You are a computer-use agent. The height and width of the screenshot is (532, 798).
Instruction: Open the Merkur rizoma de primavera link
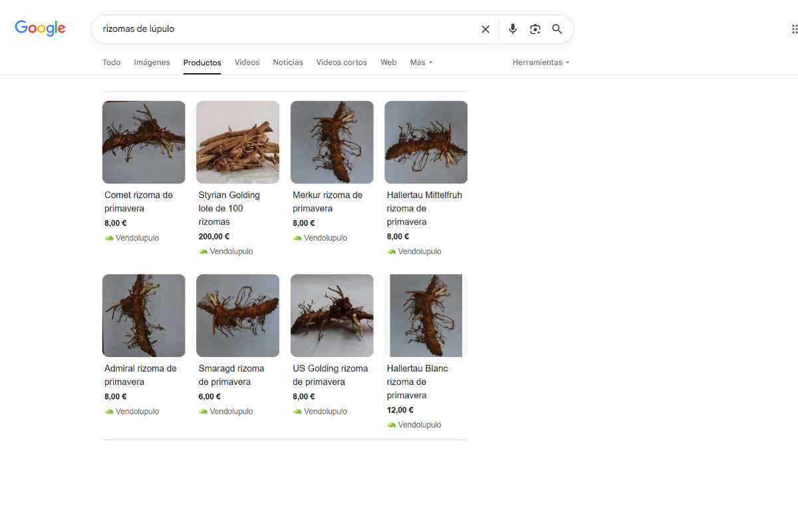(327, 201)
